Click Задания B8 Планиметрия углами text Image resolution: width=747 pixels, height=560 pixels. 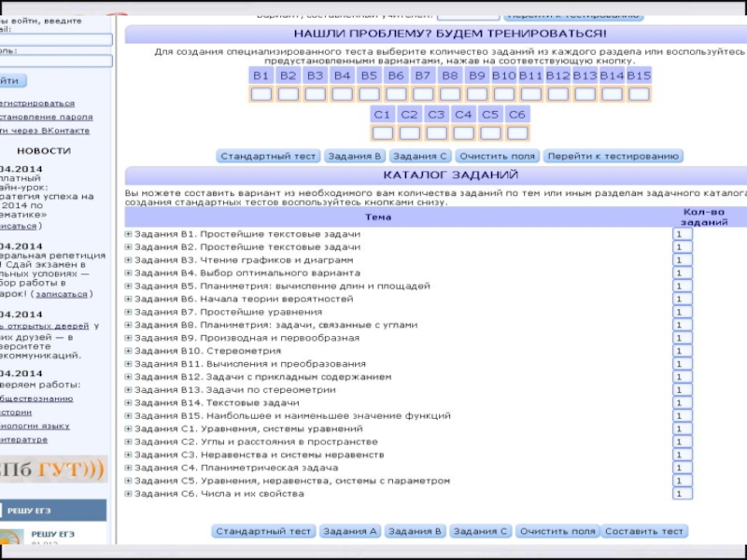pos(275,325)
